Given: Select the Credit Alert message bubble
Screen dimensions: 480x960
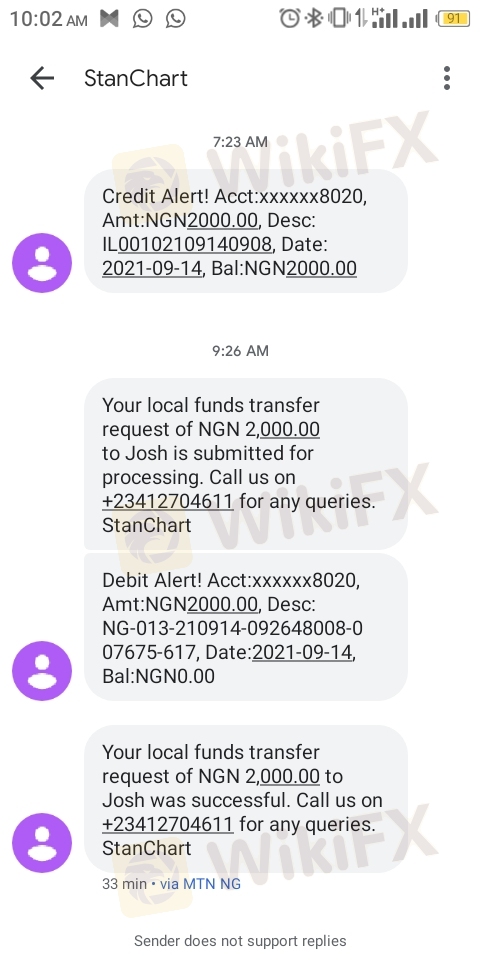Looking at the screenshot, I should point(246,232).
